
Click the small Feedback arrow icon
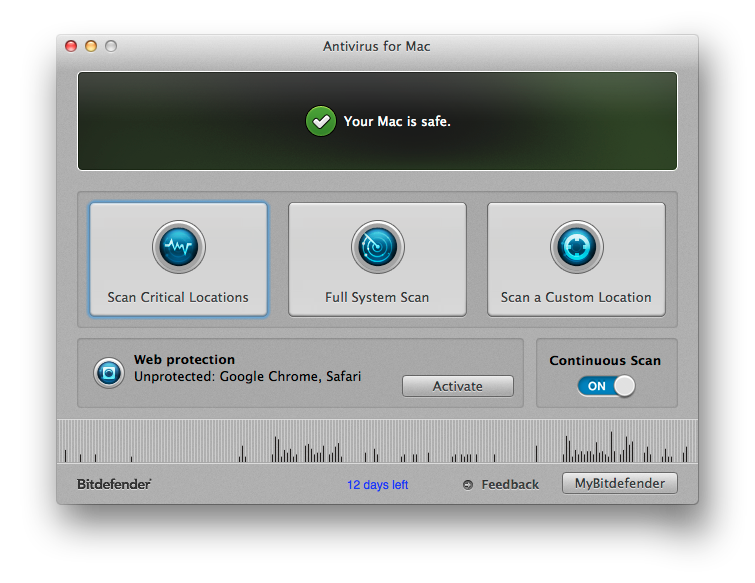pos(468,485)
